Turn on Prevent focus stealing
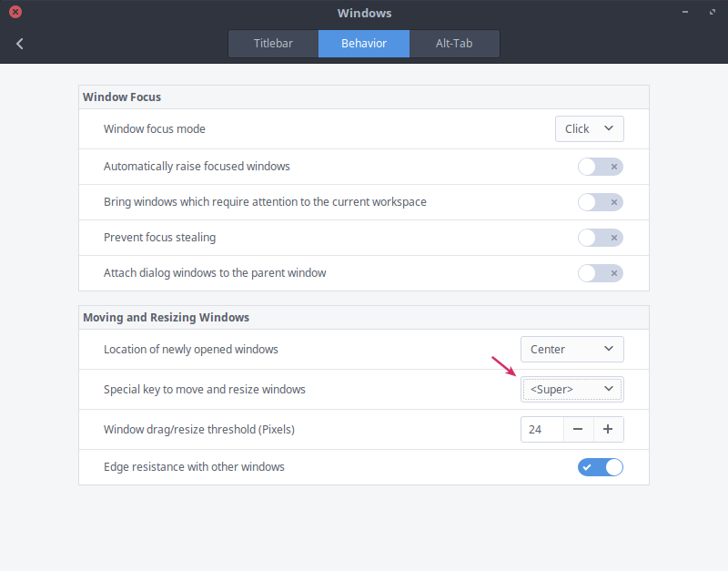 (x=601, y=237)
